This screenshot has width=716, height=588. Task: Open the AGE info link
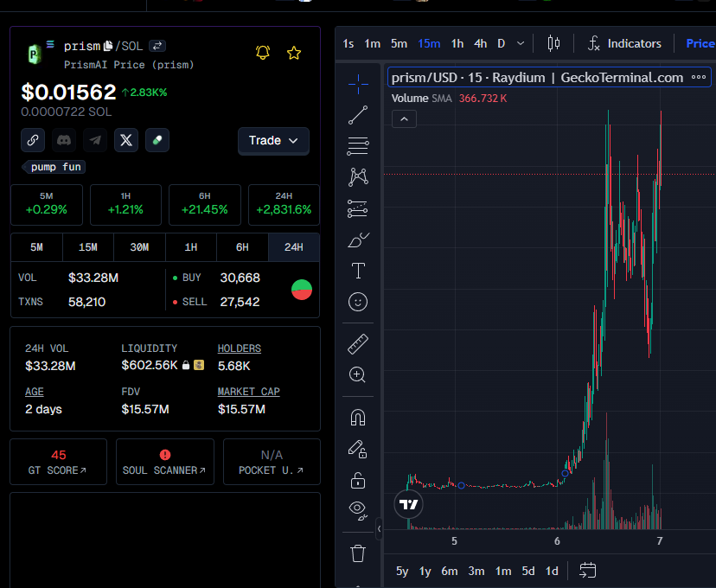[x=35, y=392]
